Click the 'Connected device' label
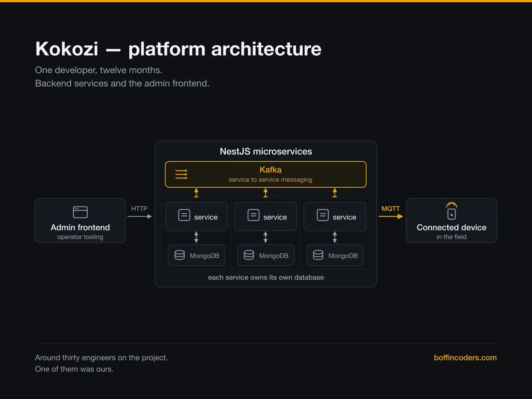 451,227
